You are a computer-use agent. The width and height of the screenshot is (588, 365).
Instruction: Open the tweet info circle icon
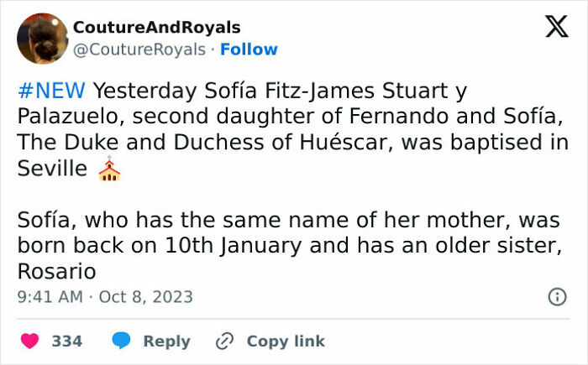tap(556, 296)
